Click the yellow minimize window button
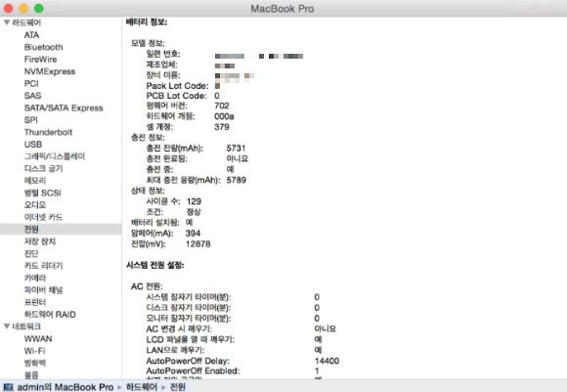 [x=23, y=9]
